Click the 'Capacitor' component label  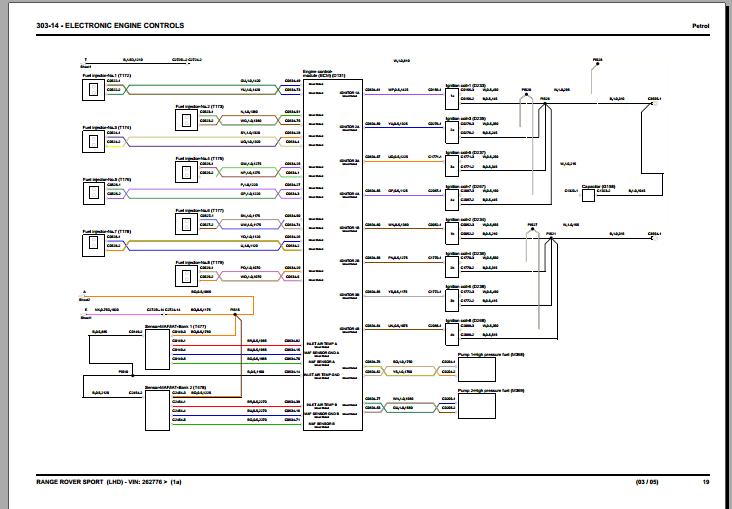point(598,186)
